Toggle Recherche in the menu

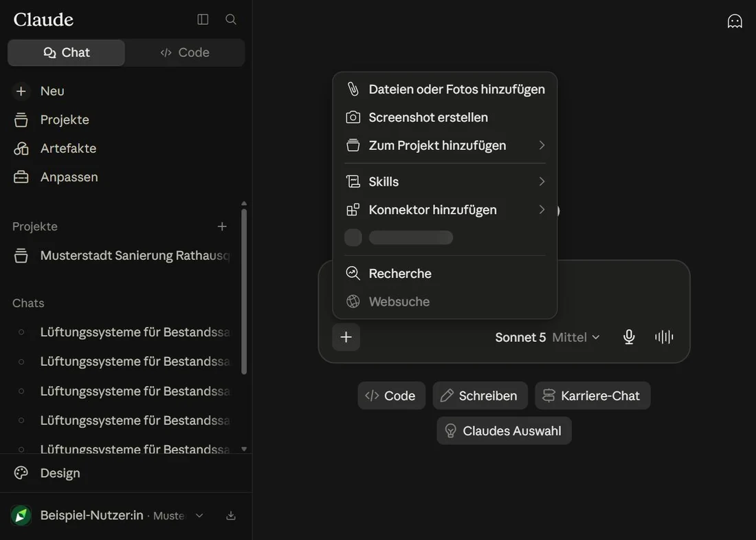click(445, 273)
